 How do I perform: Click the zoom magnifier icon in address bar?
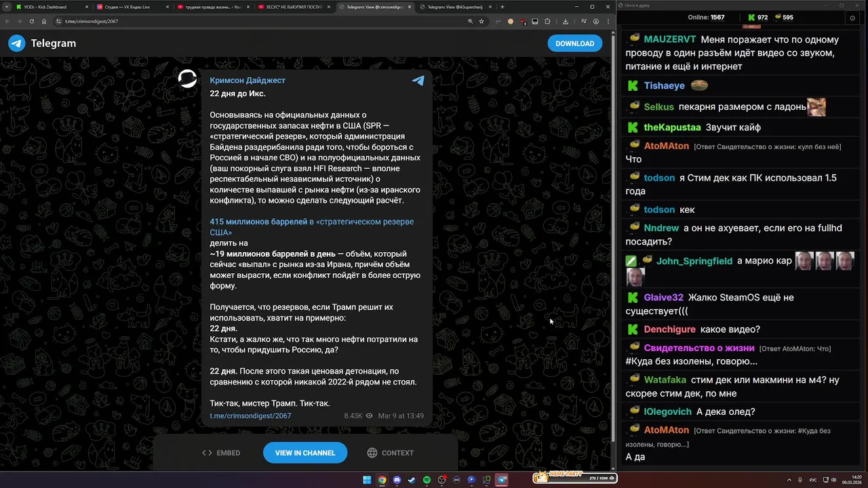coord(470,21)
